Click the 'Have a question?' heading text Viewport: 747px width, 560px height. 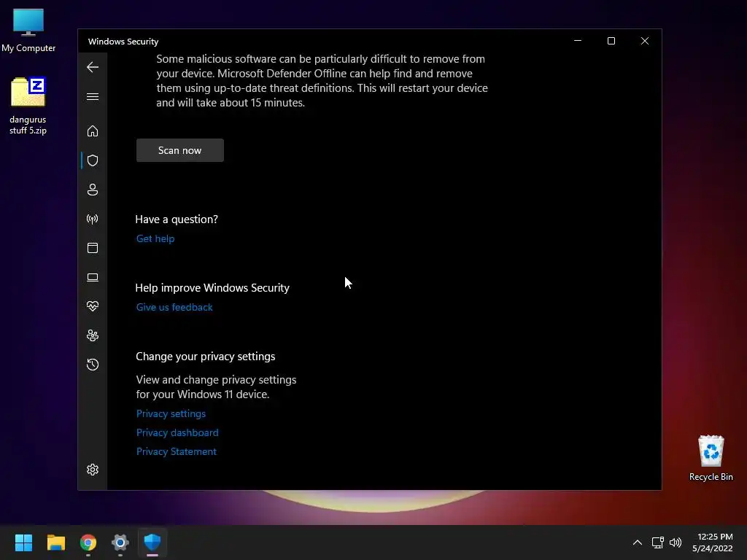coord(177,219)
